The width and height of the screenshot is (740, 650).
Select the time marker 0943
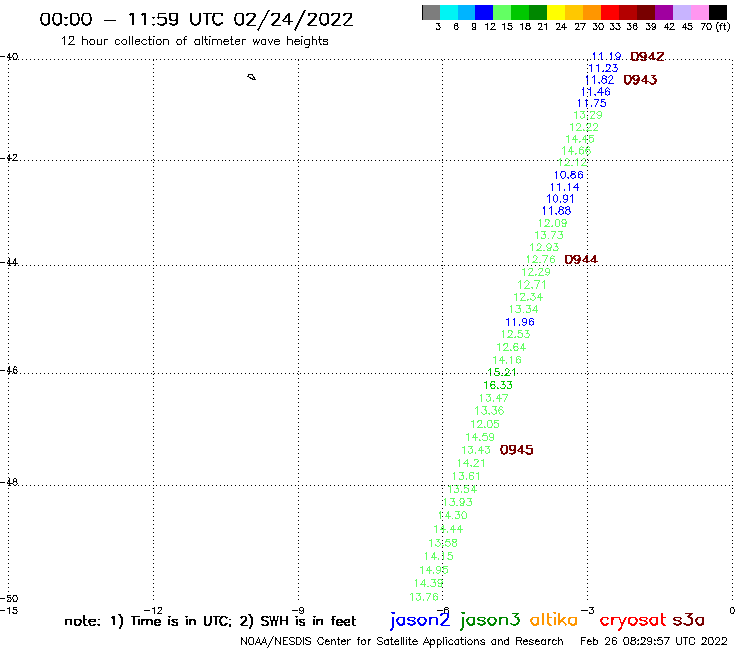(x=640, y=80)
